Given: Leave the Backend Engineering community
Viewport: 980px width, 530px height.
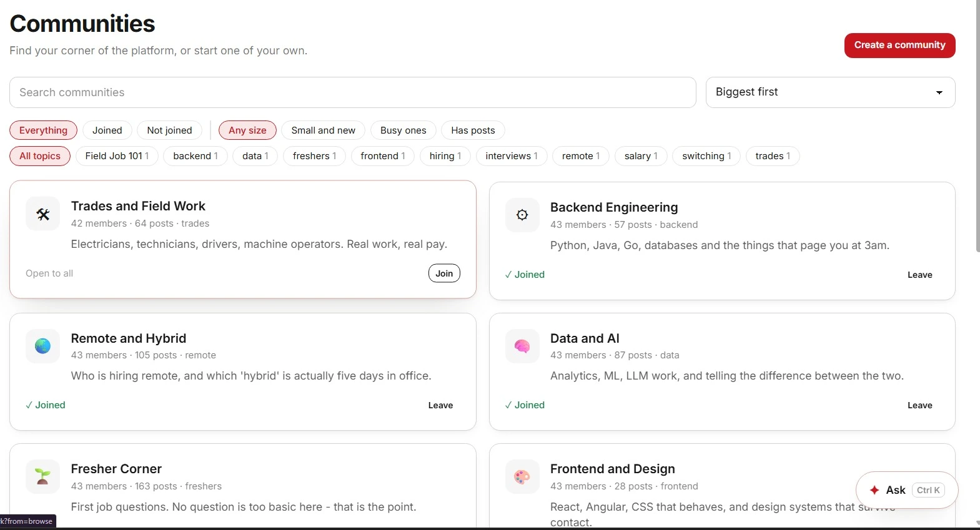Looking at the screenshot, I should coord(919,275).
